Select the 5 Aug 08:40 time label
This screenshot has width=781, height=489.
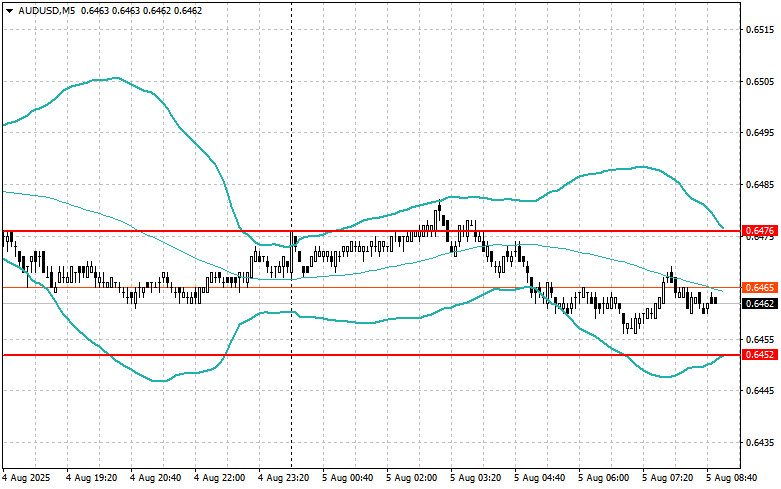pyautogui.click(x=732, y=478)
